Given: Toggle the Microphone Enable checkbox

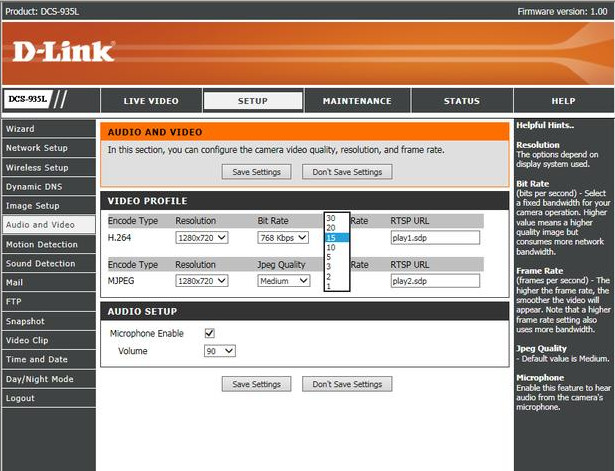Looking at the screenshot, I should point(209,333).
